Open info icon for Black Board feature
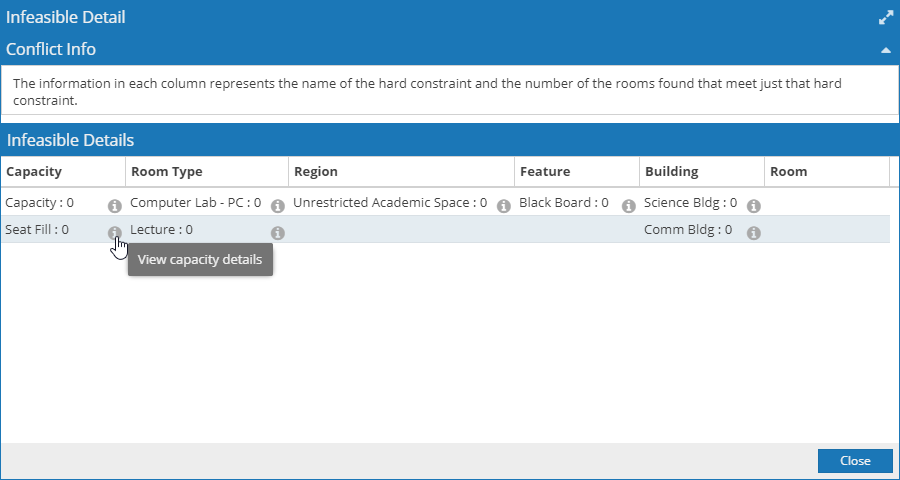This screenshot has height=480, width=900. coord(629,206)
